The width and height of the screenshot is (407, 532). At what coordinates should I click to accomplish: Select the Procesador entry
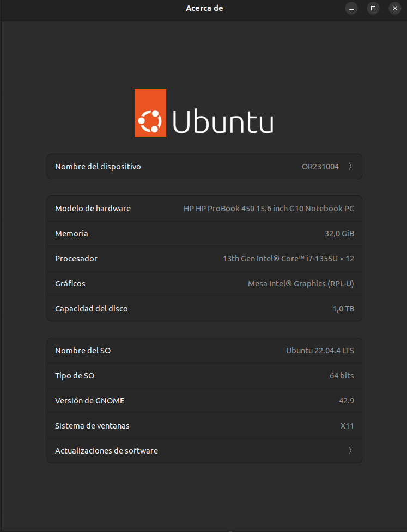point(204,258)
